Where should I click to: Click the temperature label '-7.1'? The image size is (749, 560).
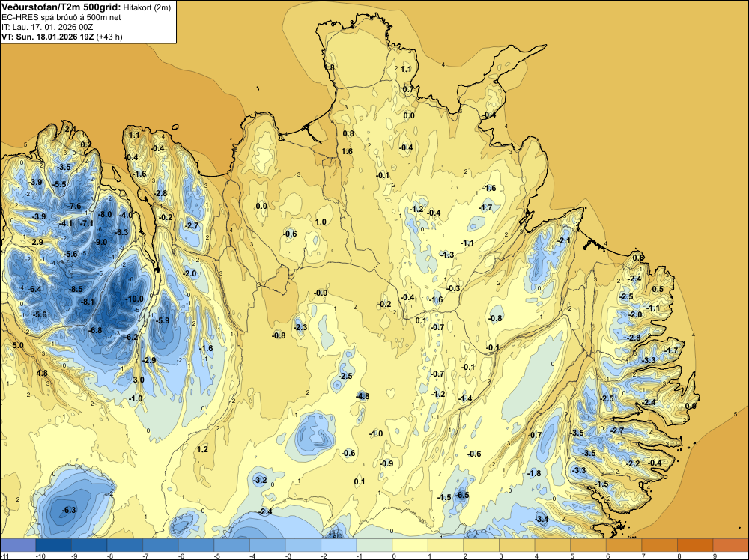tap(86, 223)
